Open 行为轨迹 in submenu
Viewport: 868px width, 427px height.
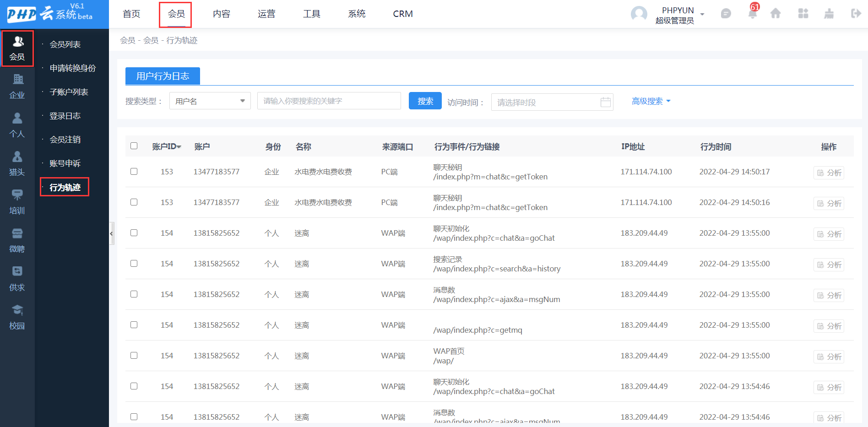(65, 187)
